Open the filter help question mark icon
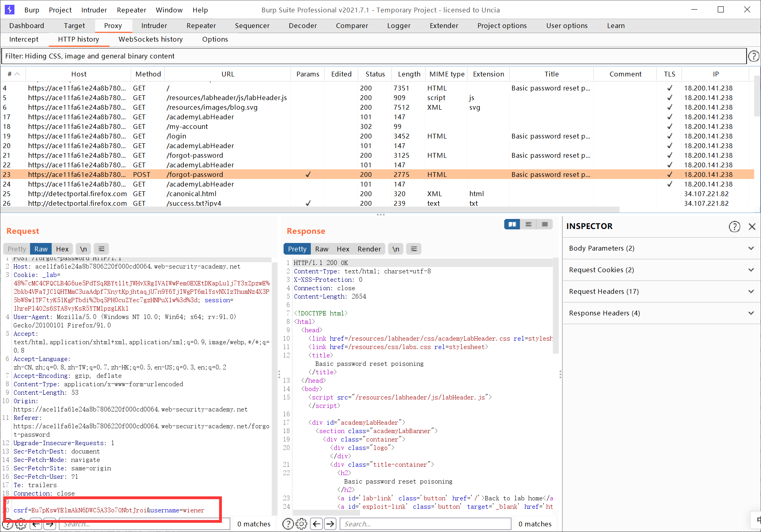This screenshot has width=761, height=532. 753,56
